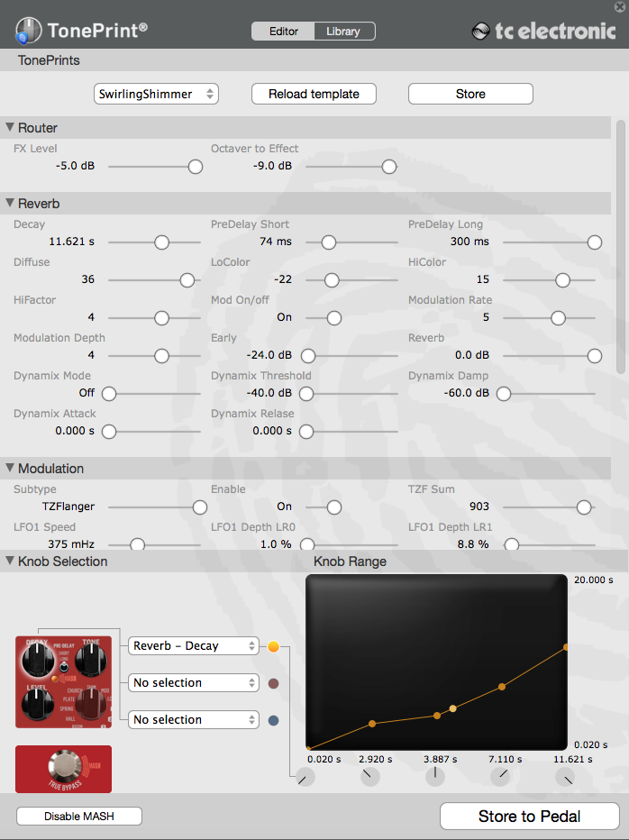Click the Reload template button
The image size is (629, 840).
coord(314,94)
